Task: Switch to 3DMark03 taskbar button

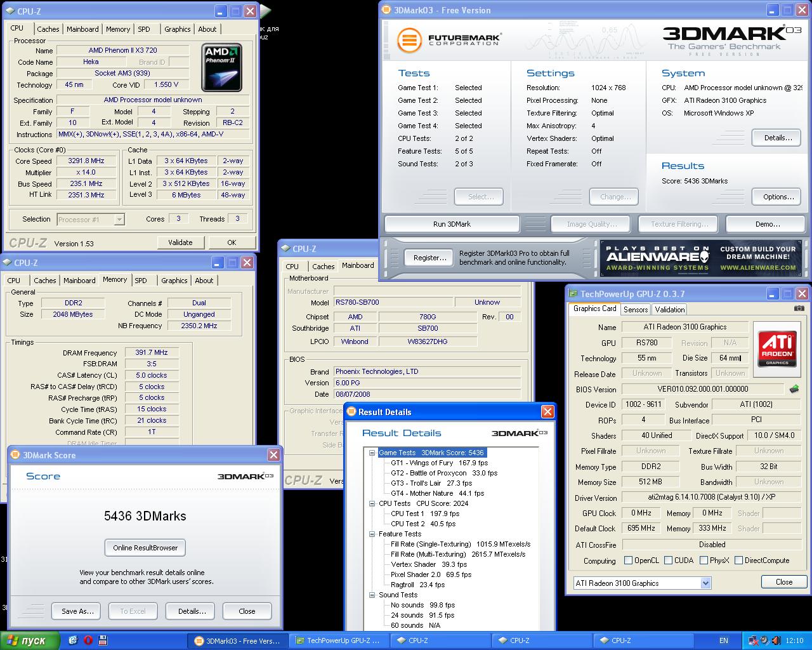Action: tap(239, 640)
